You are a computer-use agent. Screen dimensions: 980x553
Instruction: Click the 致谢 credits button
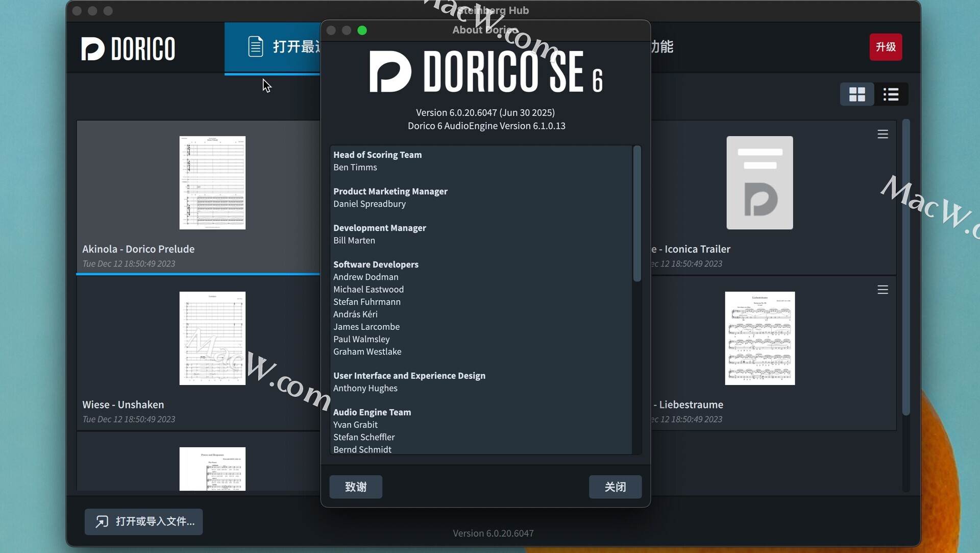(356, 487)
